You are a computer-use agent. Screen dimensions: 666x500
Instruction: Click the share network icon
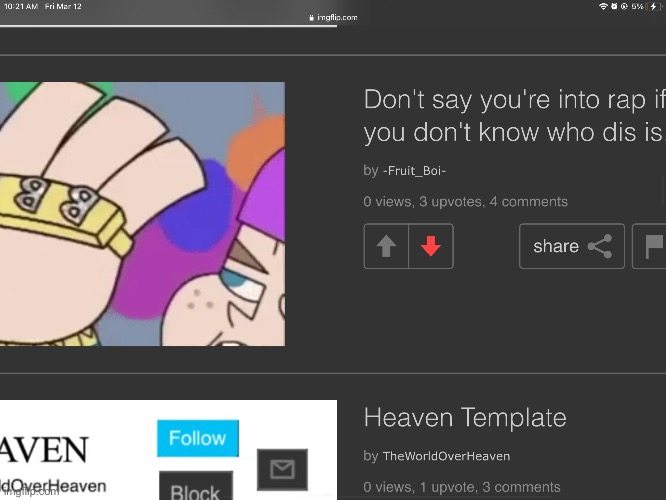click(600, 246)
